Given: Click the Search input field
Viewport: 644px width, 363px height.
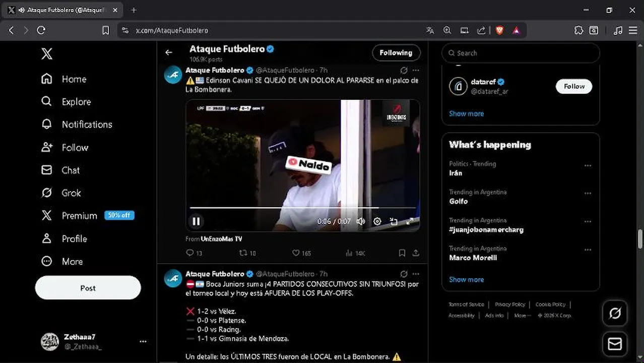Looking at the screenshot, I should (521, 53).
